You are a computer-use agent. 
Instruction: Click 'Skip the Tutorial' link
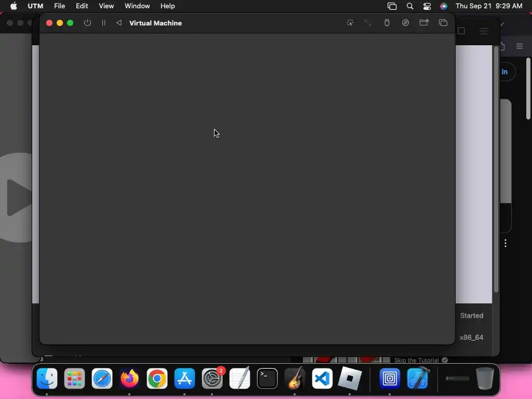(416, 361)
